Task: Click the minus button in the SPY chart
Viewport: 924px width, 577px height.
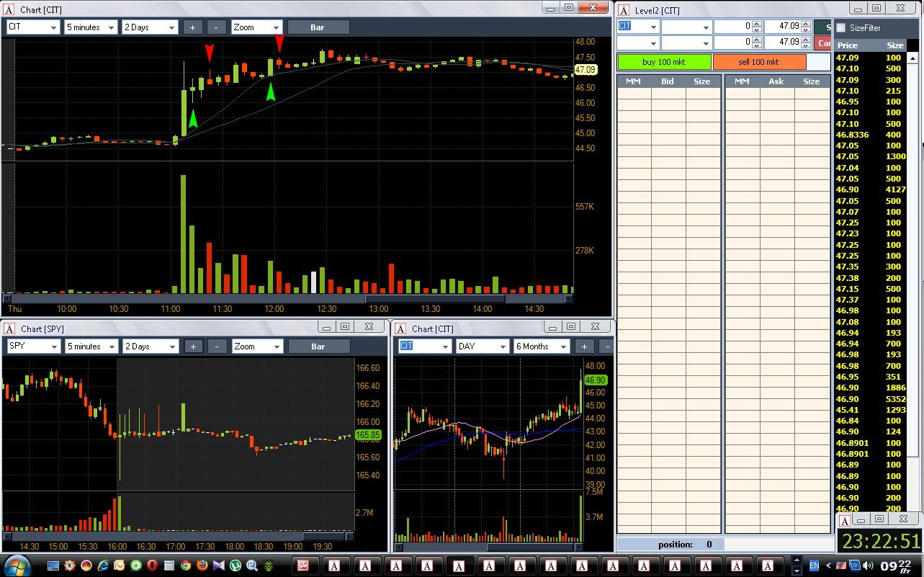Action: (216, 346)
